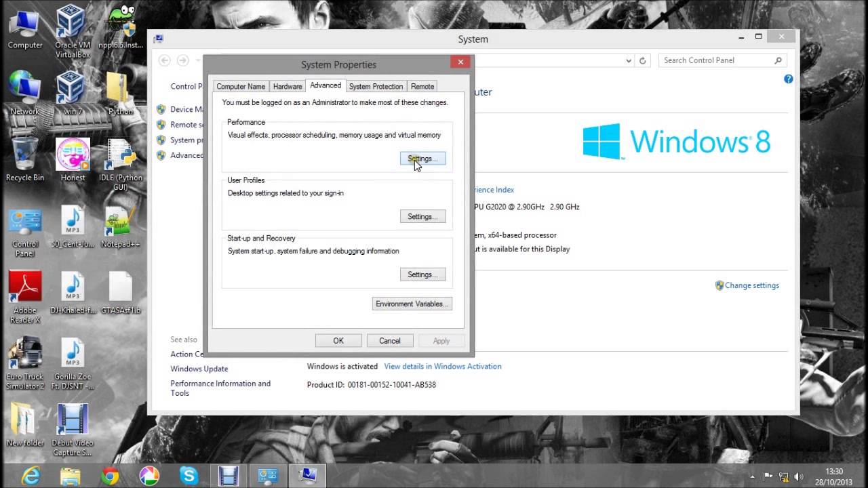Image resolution: width=868 pixels, height=488 pixels.
Task: Open the Python zipped folder on desktop
Action: 121,93
